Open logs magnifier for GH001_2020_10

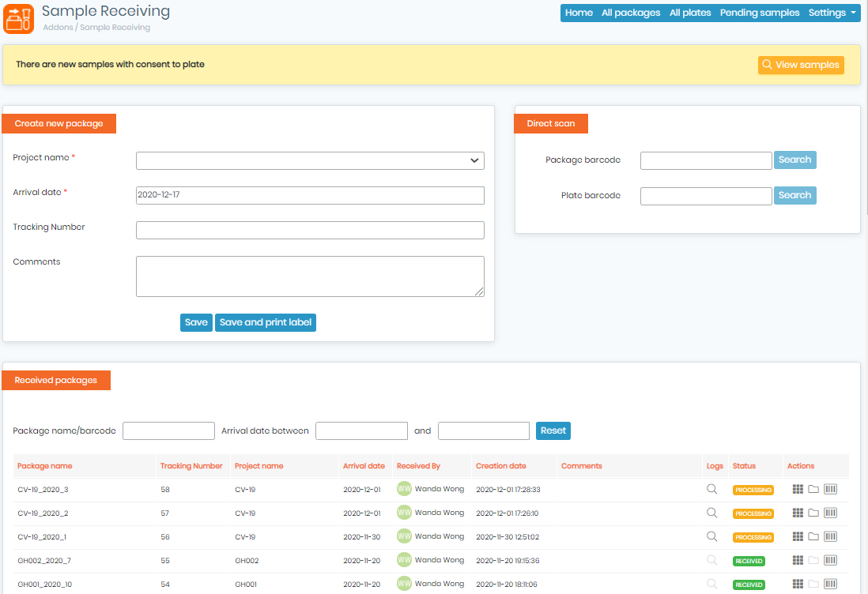pyautogui.click(x=712, y=584)
